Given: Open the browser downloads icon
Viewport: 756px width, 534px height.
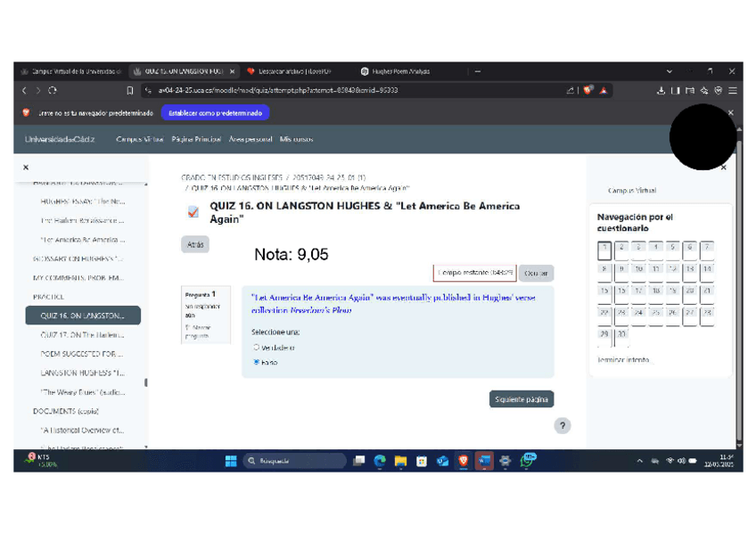Looking at the screenshot, I should (661, 90).
